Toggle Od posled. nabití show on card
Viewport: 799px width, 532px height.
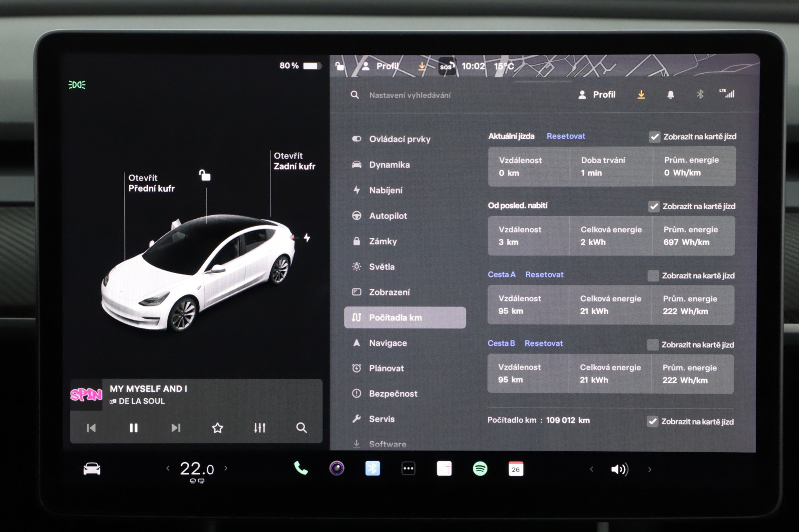point(654,206)
